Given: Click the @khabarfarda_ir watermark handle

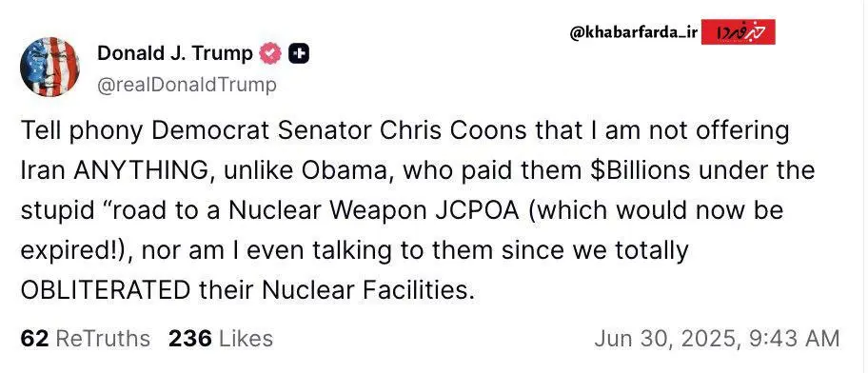Looking at the screenshot, I should tap(633, 32).
